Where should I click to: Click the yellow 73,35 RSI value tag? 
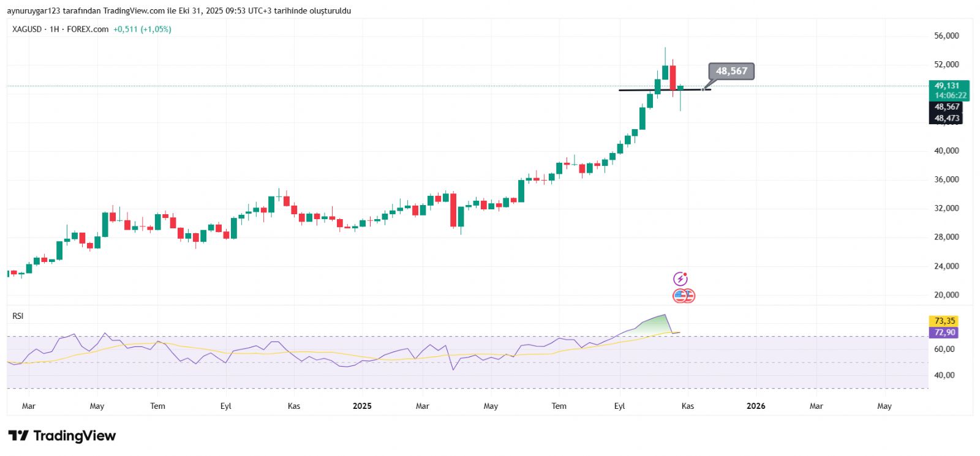point(944,321)
